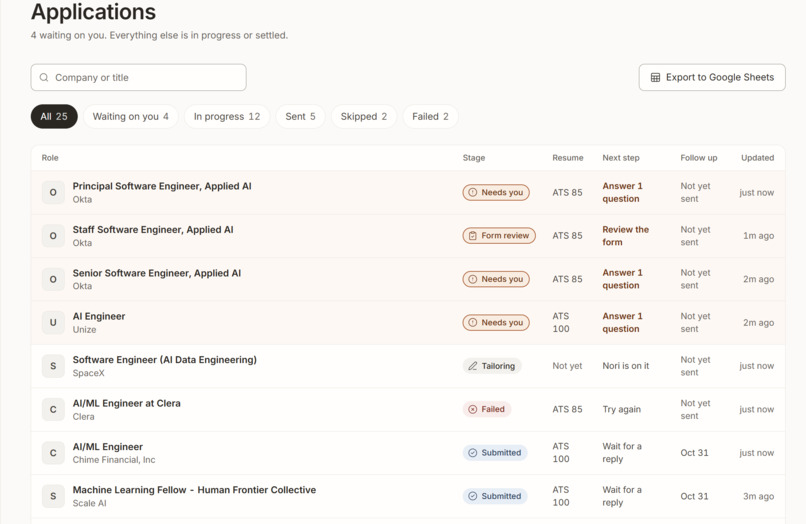Export applications to Google Sheets
Viewport: 806px width, 524px height.
712,77
